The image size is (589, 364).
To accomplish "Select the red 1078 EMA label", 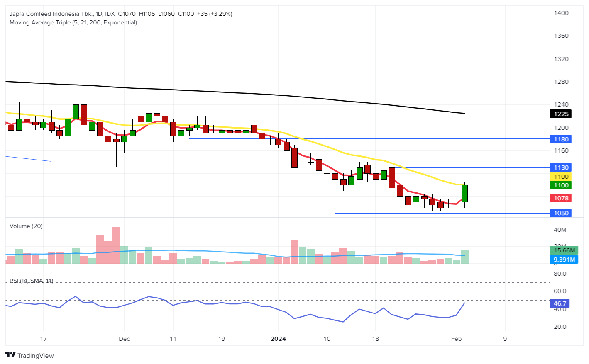I will (x=560, y=198).
